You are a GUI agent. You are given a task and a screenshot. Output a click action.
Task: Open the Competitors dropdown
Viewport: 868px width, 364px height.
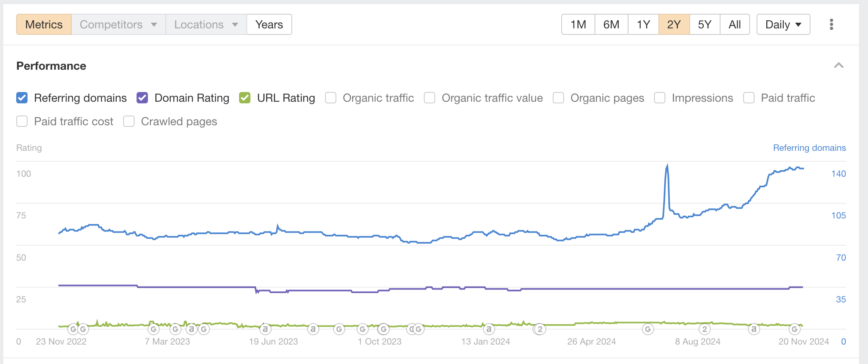pos(118,24)
